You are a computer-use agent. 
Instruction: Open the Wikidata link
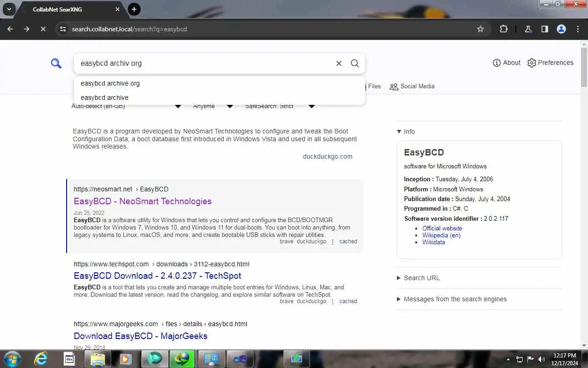[x=434, y=242]
